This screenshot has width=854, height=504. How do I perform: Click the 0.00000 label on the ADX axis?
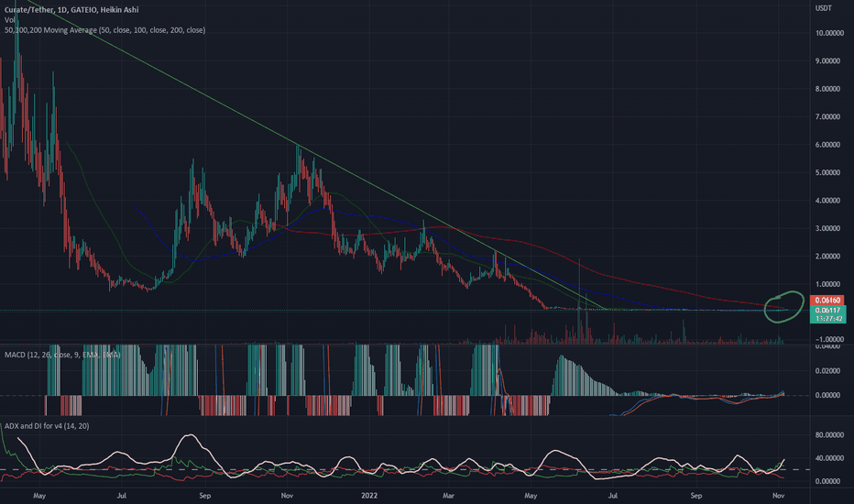827,482
